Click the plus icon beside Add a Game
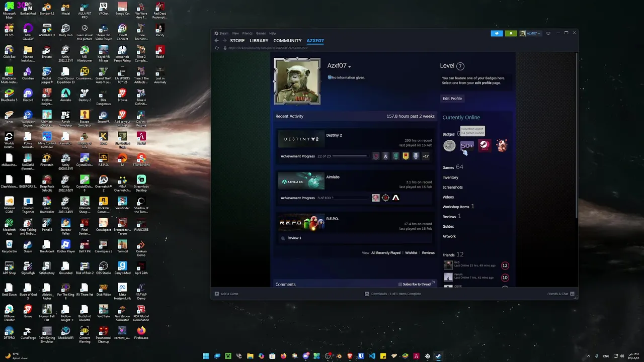Screen dimensions: 644x362 (x=217, y=294)
